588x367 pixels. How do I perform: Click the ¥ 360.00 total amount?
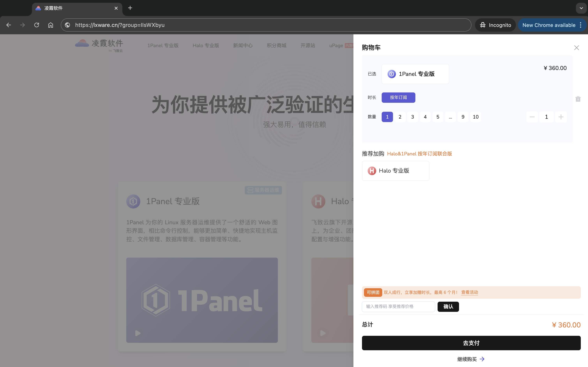pyautogui.click(x=566, y=325)
